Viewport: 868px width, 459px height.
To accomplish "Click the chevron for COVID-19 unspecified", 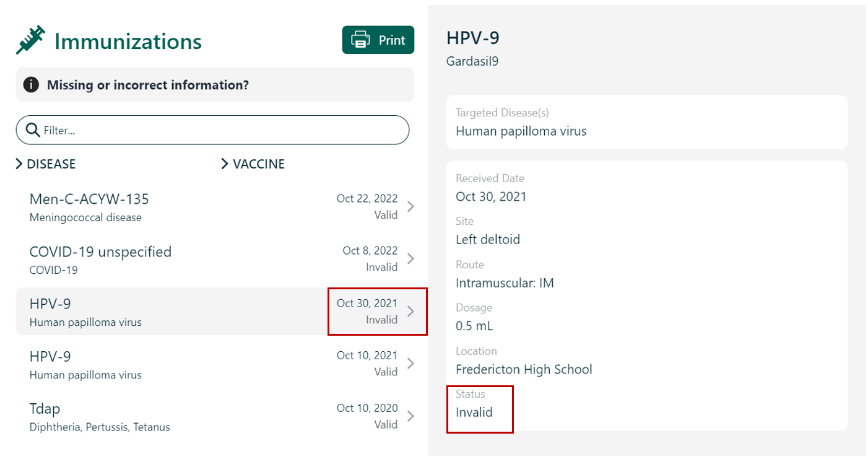I will (410, 259).
